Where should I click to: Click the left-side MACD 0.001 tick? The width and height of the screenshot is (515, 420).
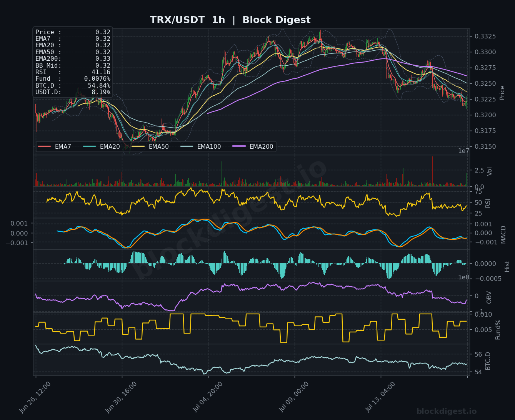[19, 223]
